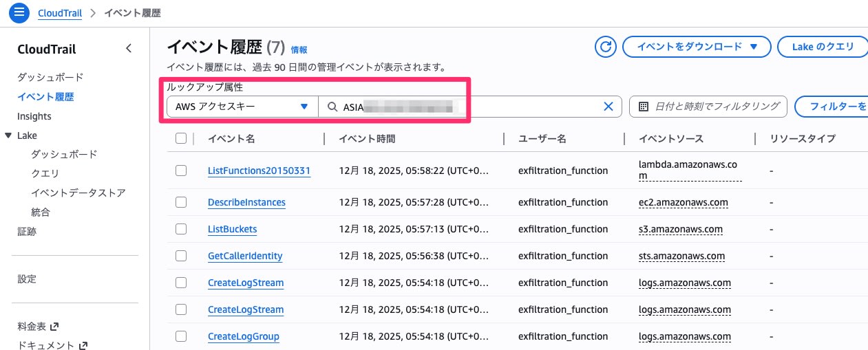Open Insights in the sidebar
This screenshot has width=868, height=350.
click(34, 116)
